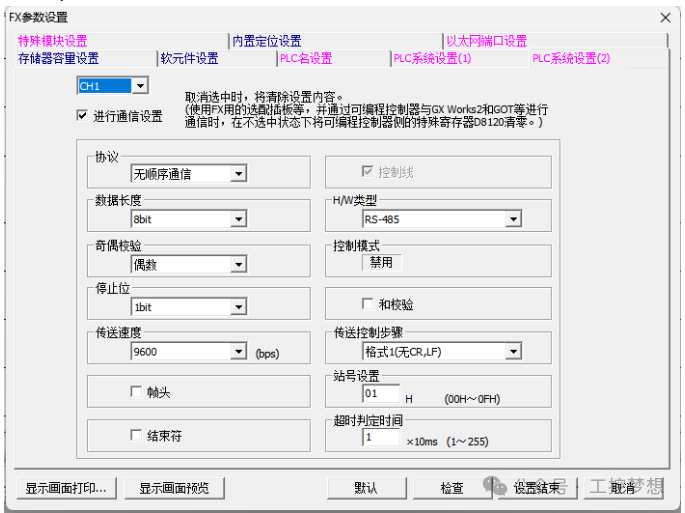685x513 pixels.
Task: Click the 设置结束 button
Action: tap(536, 488)
